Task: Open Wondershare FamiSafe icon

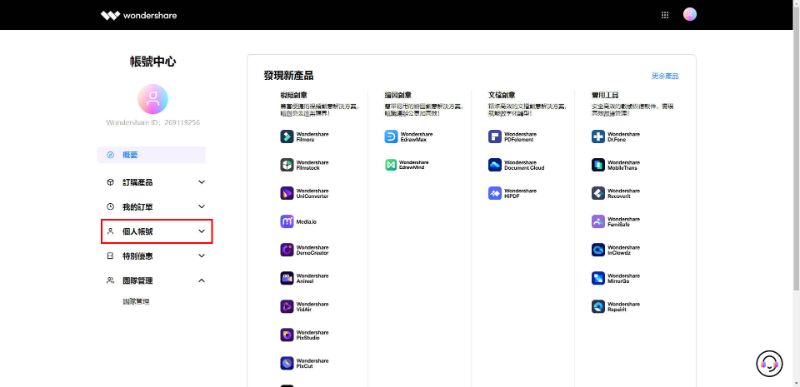Action: click(x=598, y=221)
